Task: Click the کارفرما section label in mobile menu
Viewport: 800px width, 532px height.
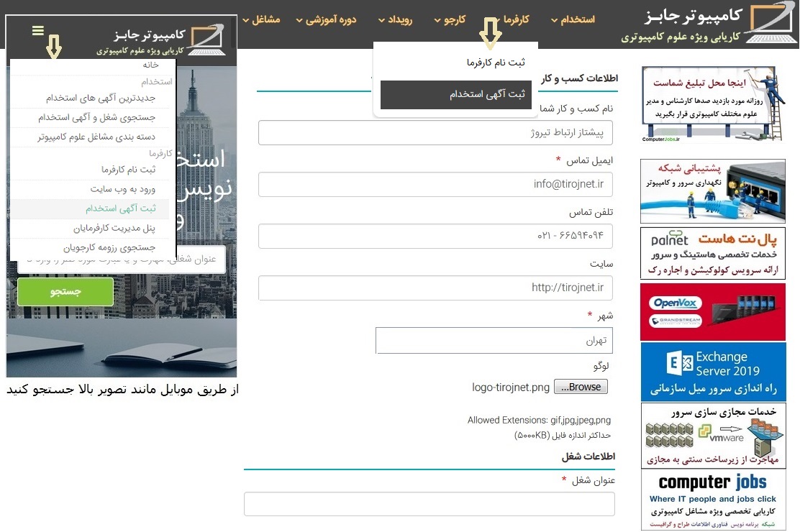Action: [160, 154]
